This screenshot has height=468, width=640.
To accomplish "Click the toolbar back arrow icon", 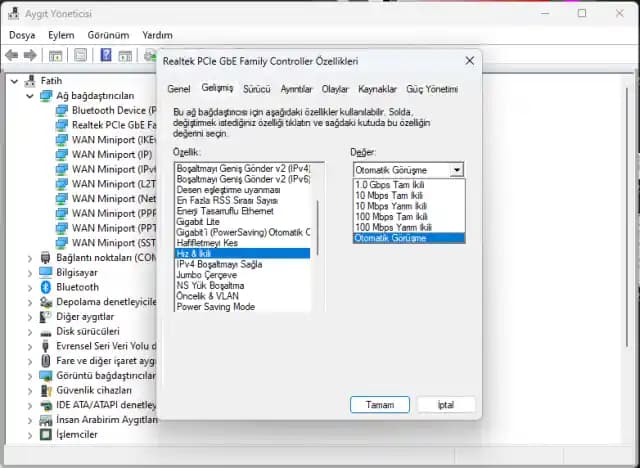I will [x=12, y=55].
